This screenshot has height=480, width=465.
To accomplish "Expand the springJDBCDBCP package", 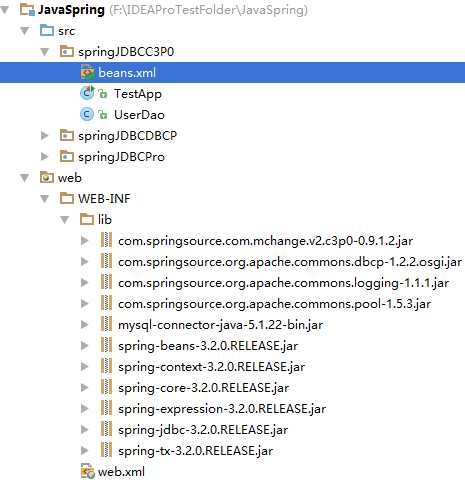I will coord(44,135).
